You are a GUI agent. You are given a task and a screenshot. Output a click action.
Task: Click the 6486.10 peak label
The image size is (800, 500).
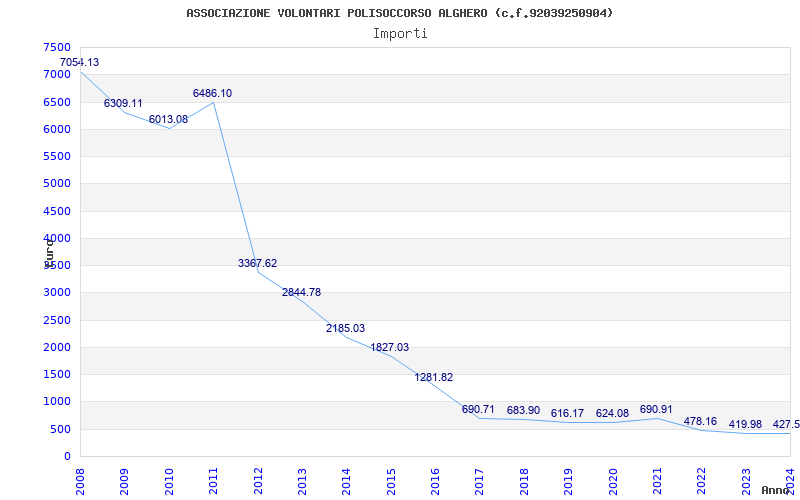[212, 93]
